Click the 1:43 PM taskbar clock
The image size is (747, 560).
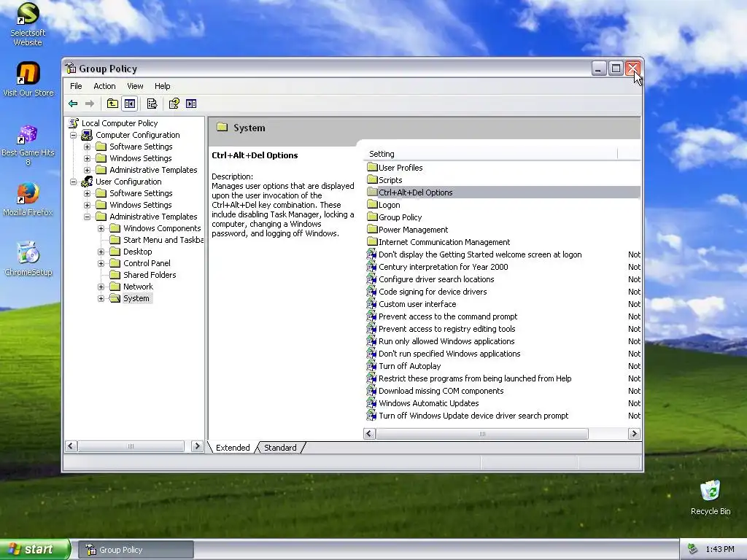pos(720,550)
